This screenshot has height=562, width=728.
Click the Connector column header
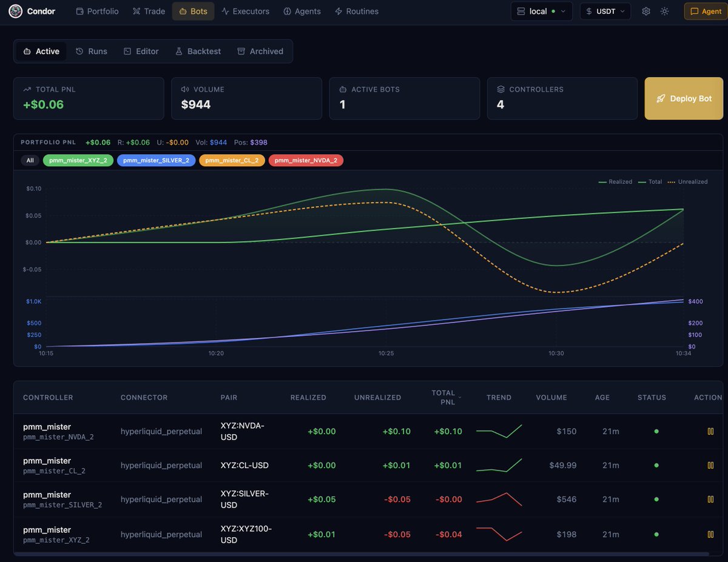click(144, 398)
